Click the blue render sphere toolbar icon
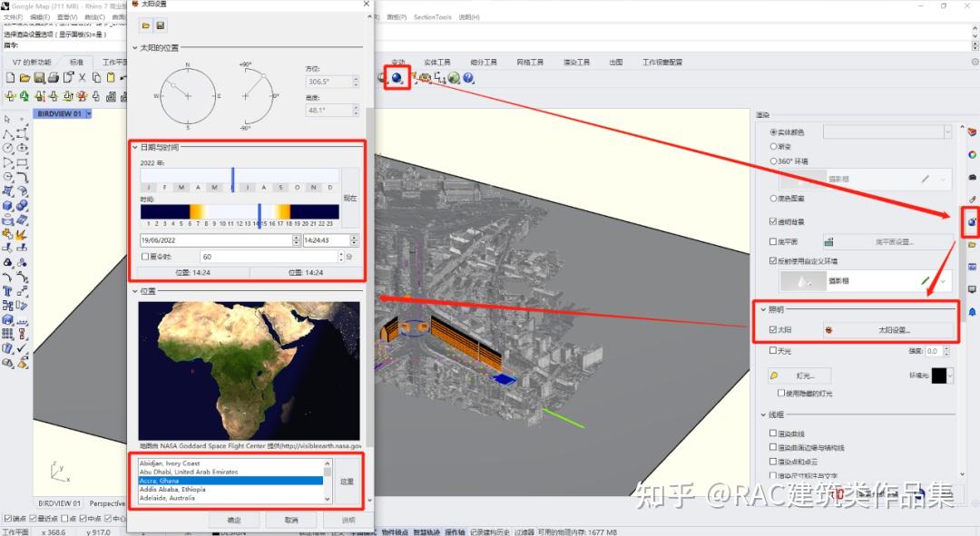Image resolution: width=980 pixels, height=536 pixels. coord(397,77)
